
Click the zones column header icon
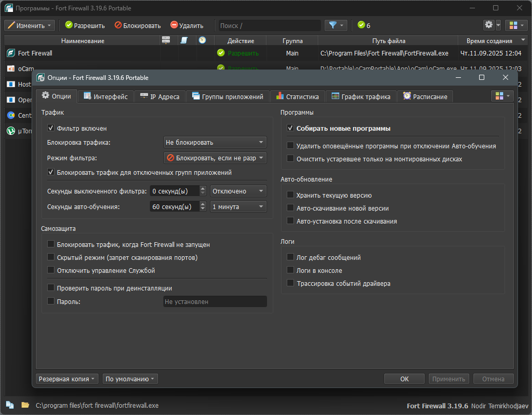pyautogui.click(x=166, y=40)
